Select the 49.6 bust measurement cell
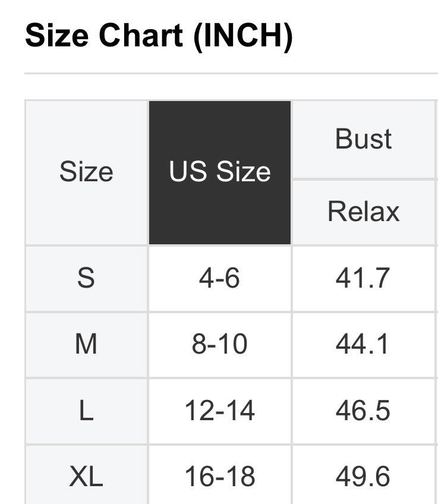This screenshot has width=438, height=504. click(363, 477)
